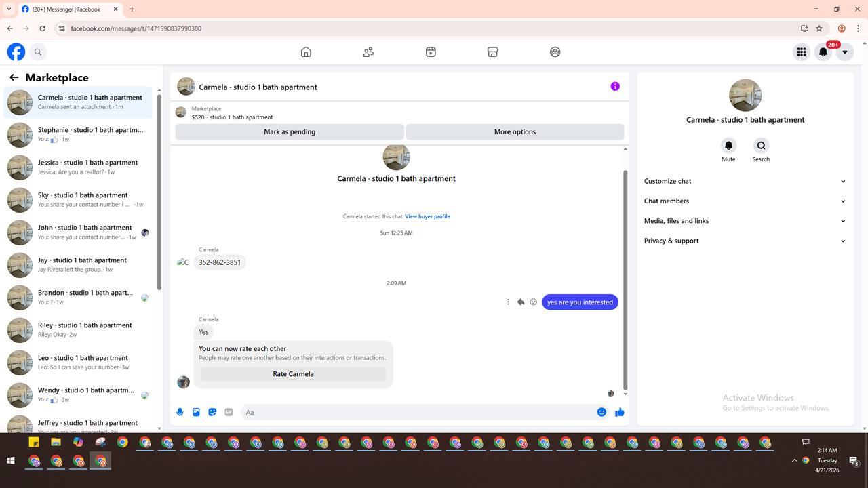Open the account dropdown arrow at top right

[845, 52]
